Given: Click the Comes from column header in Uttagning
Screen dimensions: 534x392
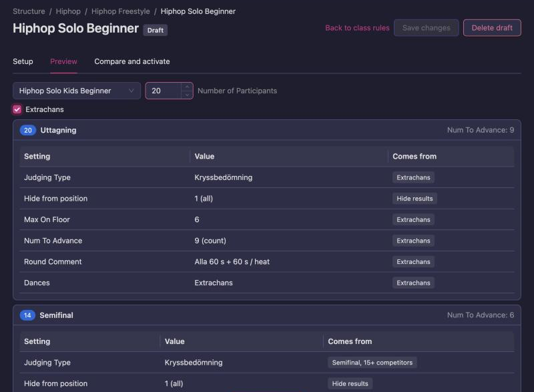Looking at the screenshot, I should 415,157.
